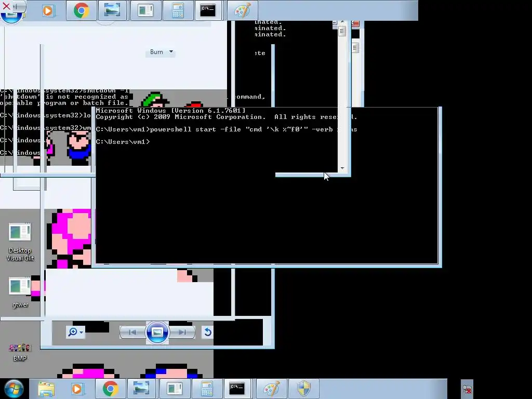Go to the previous picture in Photo Viewer
The image size is (532, 399).
click(132, 332)
